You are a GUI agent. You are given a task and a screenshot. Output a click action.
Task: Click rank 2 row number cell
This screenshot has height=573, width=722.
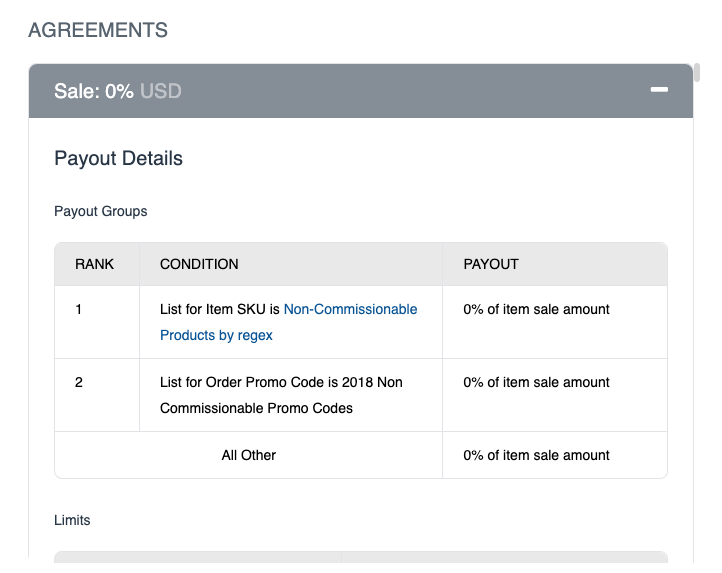pos(78,382)
